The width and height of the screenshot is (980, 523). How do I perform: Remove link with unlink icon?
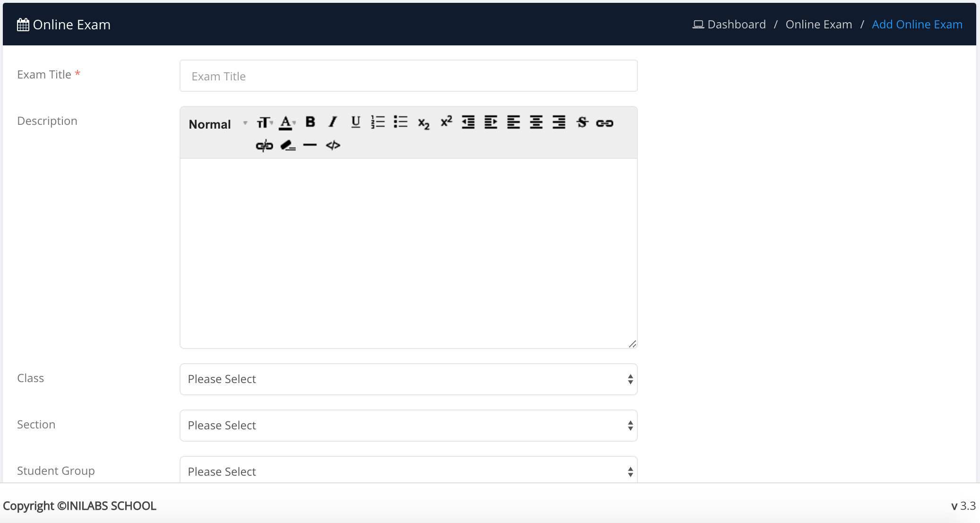point(264,145)
